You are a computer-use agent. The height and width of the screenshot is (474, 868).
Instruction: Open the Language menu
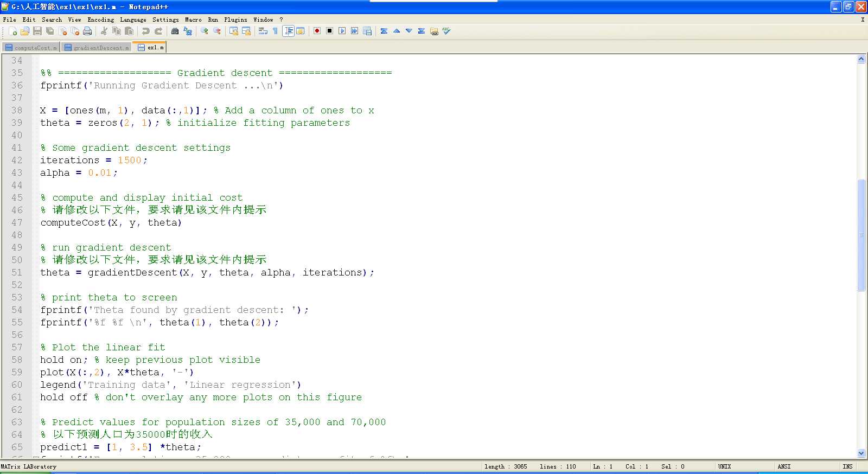click(133, 20)
